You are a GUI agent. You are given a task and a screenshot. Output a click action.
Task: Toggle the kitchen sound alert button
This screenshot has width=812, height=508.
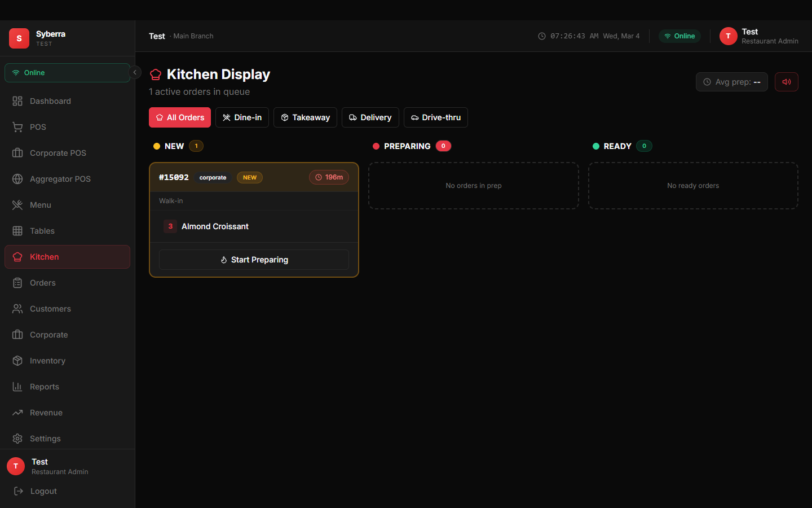click(x=786, y=82)
